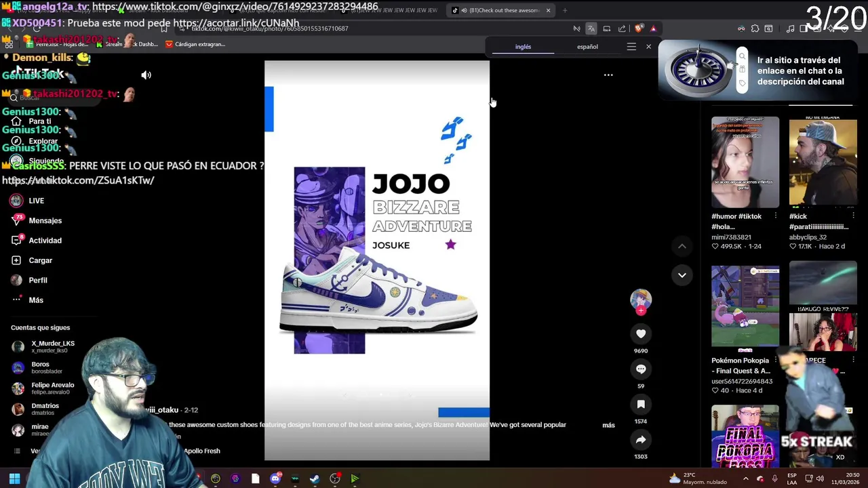Open Actividad notifications

(x=37, y=241)
